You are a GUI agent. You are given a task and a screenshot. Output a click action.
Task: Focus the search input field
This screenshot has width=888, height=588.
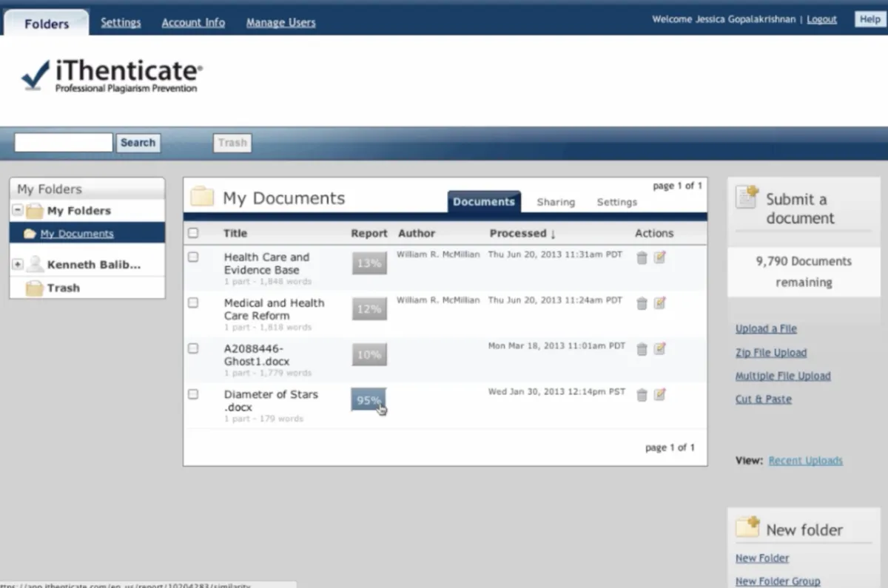[64, 143]
